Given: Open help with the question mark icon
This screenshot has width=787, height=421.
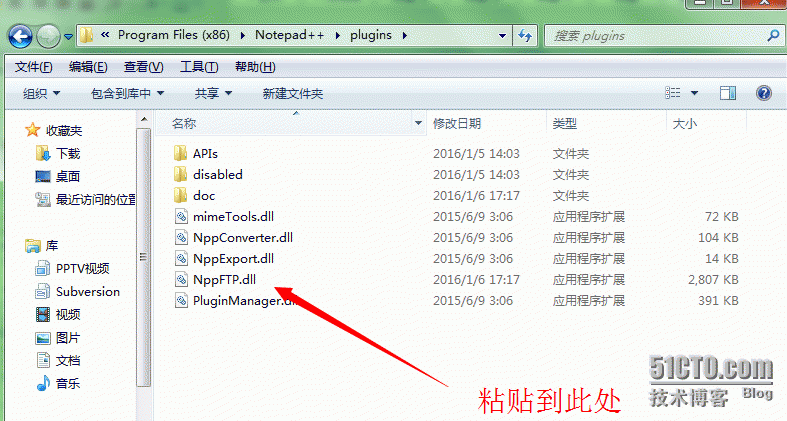Looking at the screenshot, I should 763,93.
